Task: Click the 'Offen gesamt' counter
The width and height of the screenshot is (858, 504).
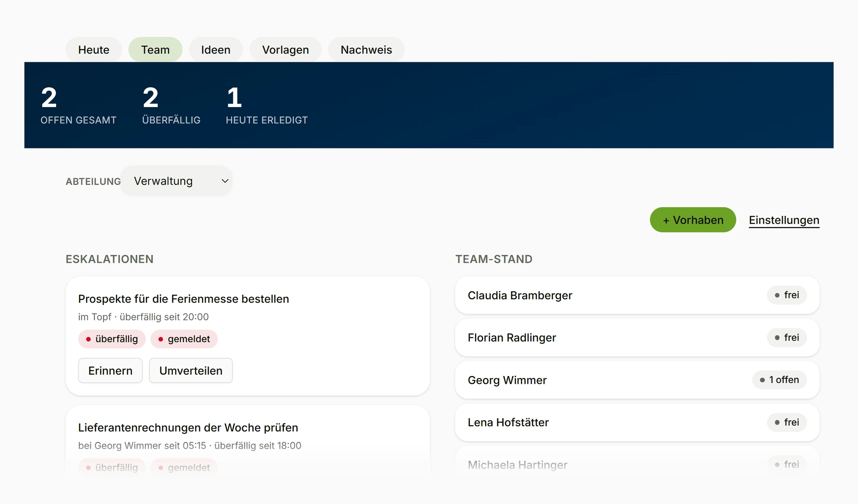Action: [78, 105]
